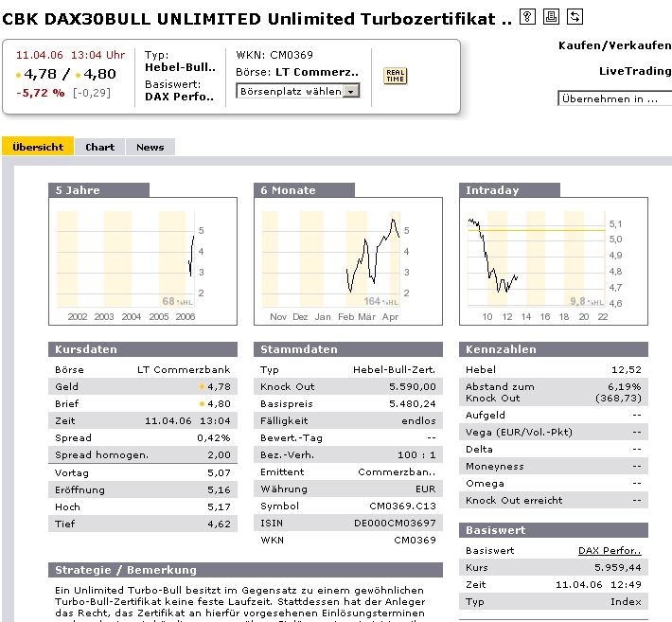Click the yellow dot before bid price 4,78 in header
672x622 pixels.
click(x=18, y=76)
